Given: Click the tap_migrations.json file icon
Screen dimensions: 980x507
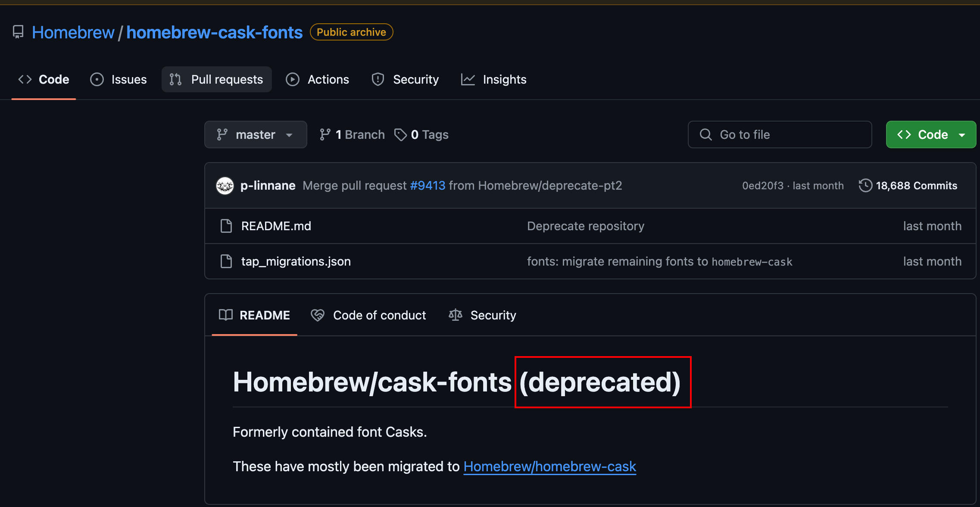Looking at the screenshot, I should pyautogui.click(x=226, y=261).
